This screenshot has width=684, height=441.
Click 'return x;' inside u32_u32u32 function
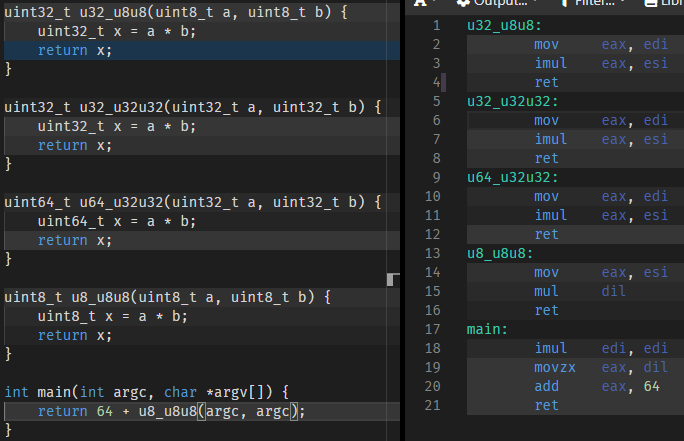(75, 145)
